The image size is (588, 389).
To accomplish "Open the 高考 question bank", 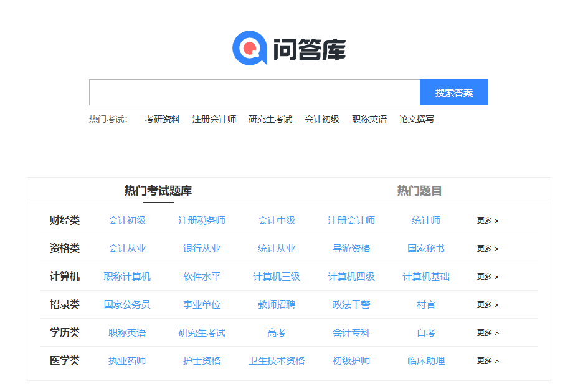I will tap(277, 333).
